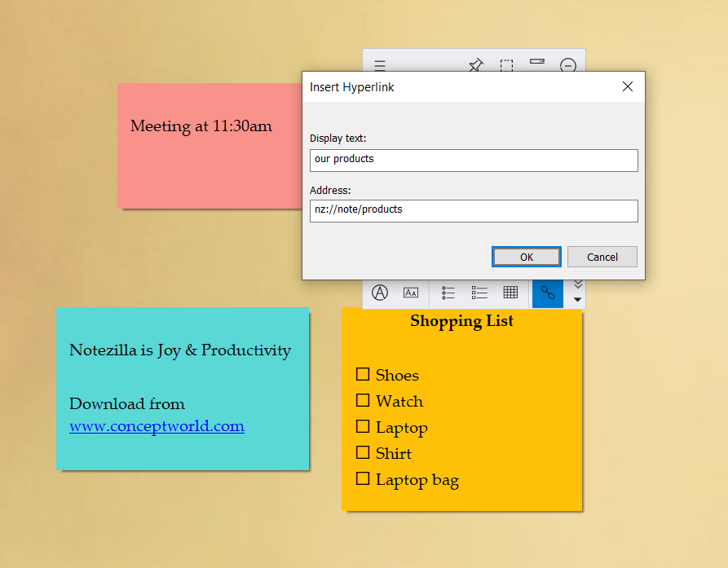Click inside the Display text field

pyautogui.click(x=473, y=160)
